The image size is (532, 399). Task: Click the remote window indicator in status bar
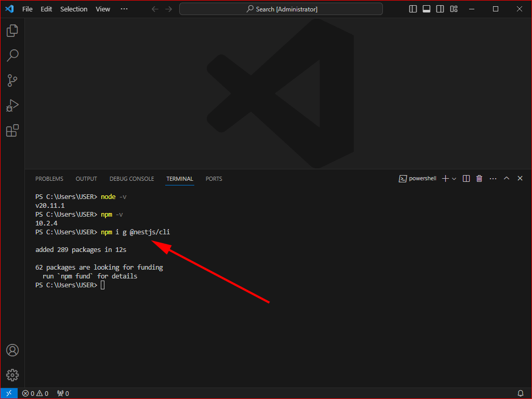click(9, 393)
